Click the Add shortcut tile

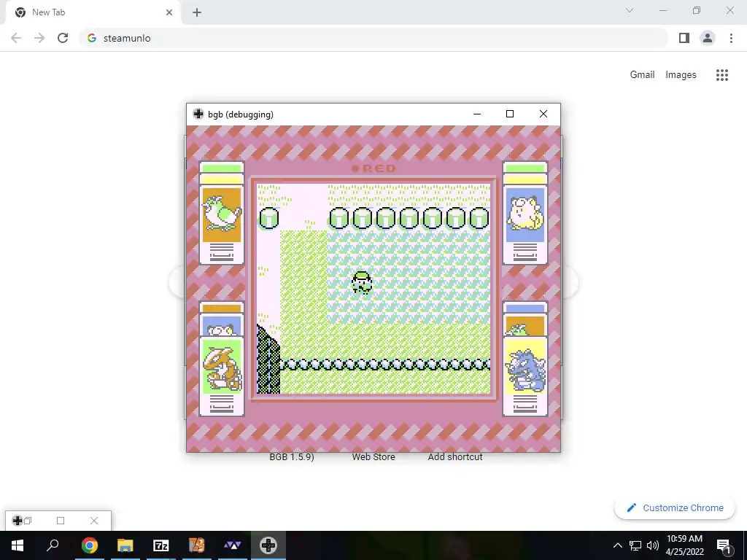click(x=455, y=456)
